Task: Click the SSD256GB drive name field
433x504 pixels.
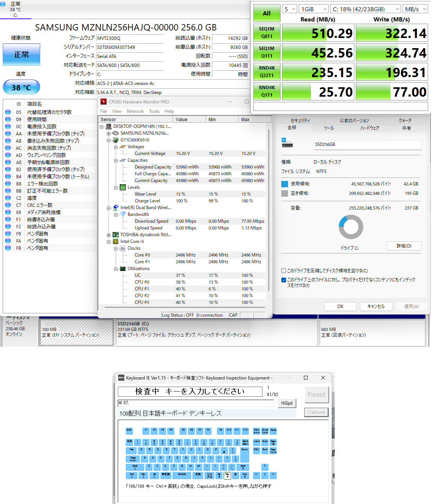Action: [367, 145]
